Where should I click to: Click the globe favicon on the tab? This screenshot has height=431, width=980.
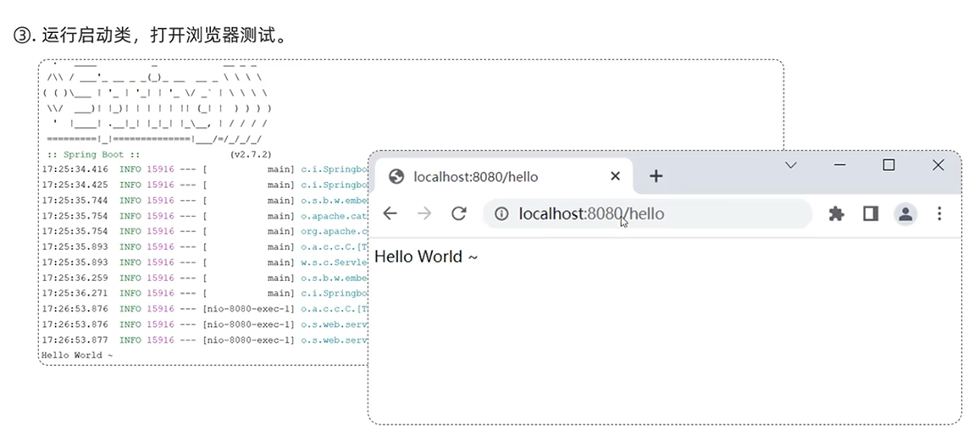coord(396,177)
